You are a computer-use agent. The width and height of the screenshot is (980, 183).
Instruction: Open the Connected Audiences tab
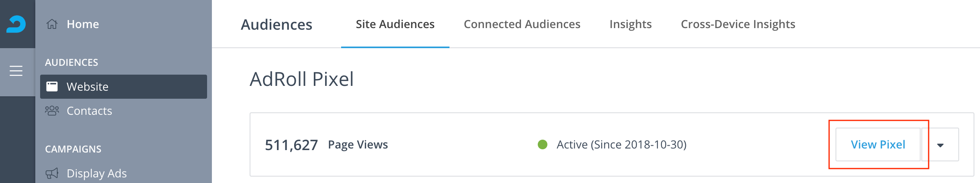522,24
